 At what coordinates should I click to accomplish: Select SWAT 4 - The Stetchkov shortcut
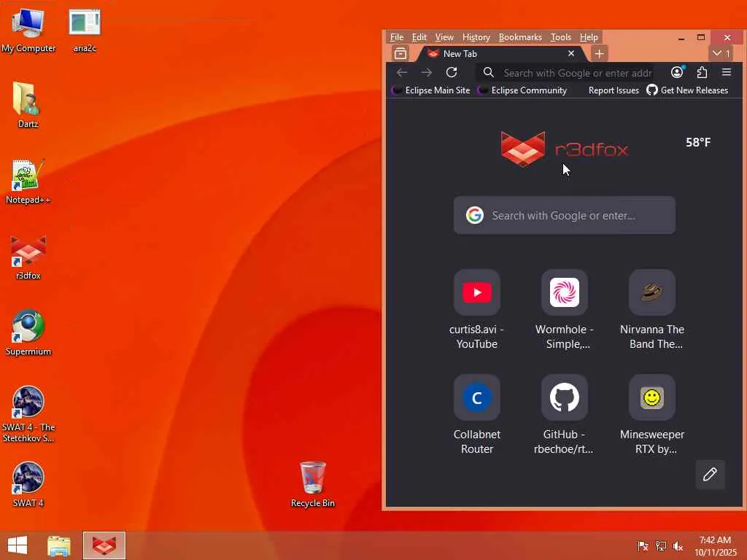coord(28,414)
